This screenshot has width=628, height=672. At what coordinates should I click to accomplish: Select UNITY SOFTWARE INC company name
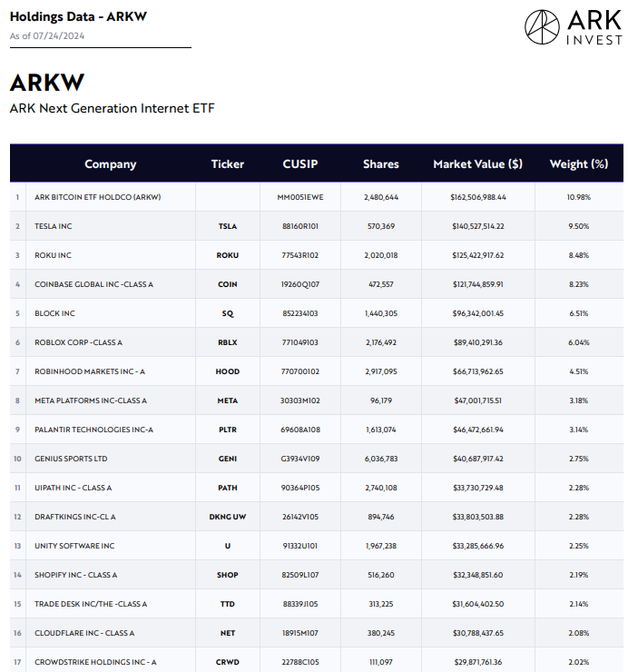[x=74, y=546]
